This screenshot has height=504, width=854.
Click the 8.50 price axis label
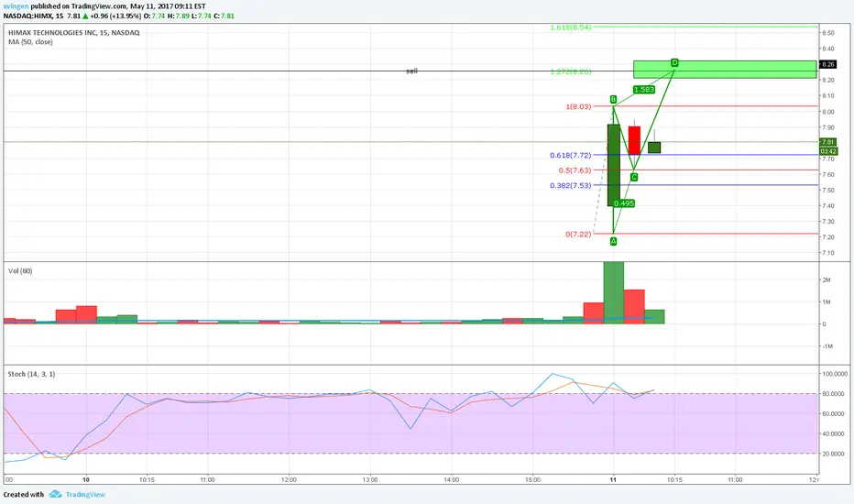click(827, 33)
